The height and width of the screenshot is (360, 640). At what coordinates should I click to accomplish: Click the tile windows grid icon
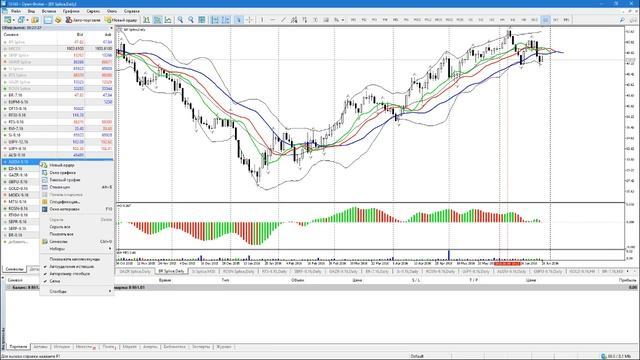pyautogui.click(x=202, y=20)
